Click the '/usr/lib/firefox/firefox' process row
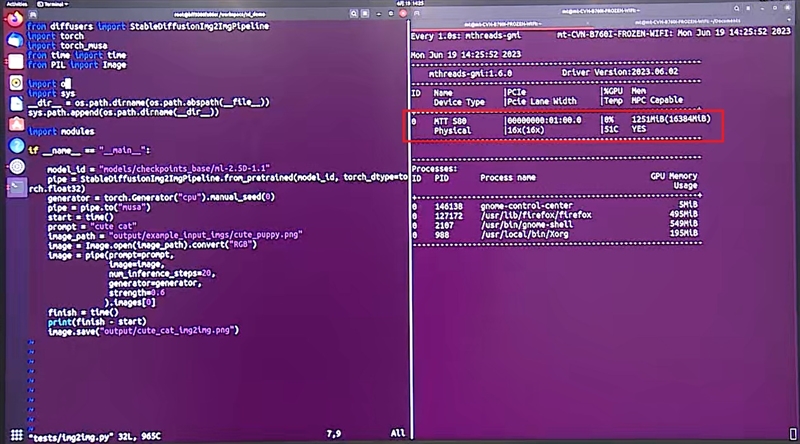Viewport: 800px width, 444px height. 555,215
